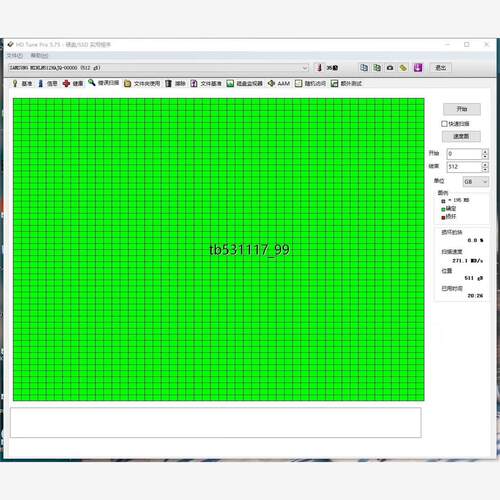Click into the end position field showing 512
500x500 pixels.
pyautogui.click(x=464, y=167)
